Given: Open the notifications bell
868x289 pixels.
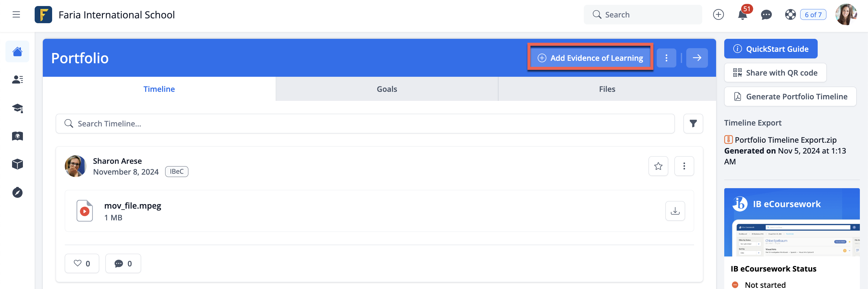Looking at the screenshot, I should (x=742, y=15).
